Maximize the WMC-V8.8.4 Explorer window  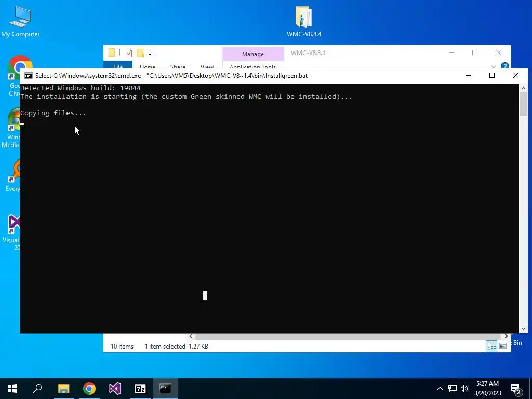pos(475,52)
